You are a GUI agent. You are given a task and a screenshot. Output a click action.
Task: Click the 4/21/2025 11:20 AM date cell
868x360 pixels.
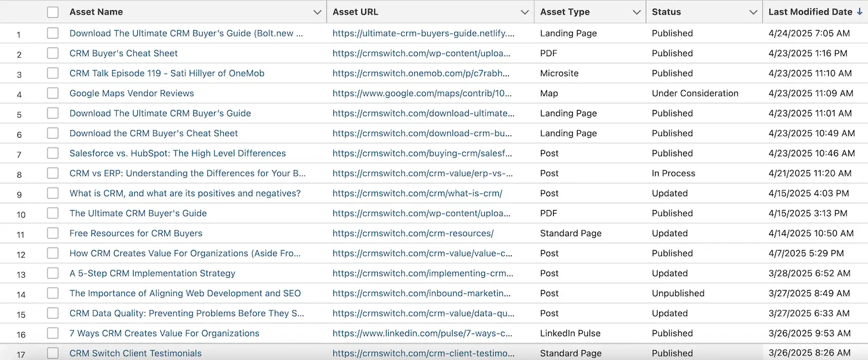[810, 173]
